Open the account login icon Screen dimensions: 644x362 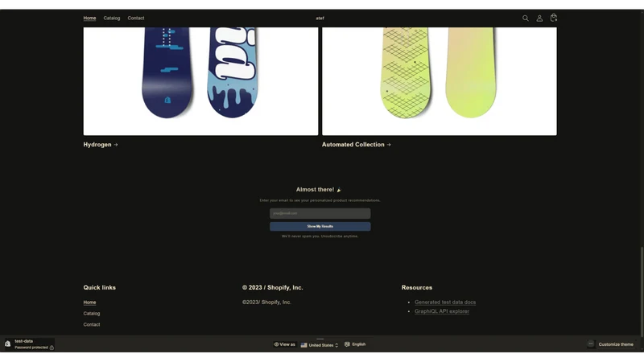pos(539,18)
